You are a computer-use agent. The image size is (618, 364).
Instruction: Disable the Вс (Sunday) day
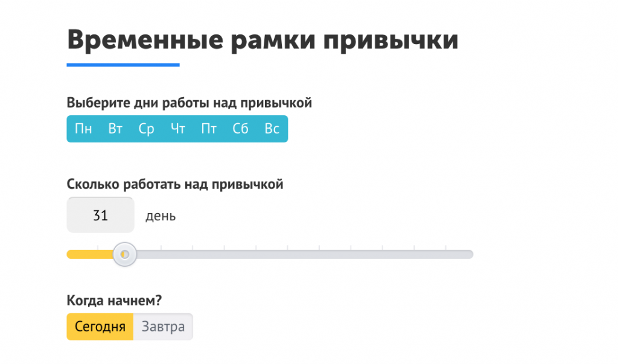click(272, 129)
